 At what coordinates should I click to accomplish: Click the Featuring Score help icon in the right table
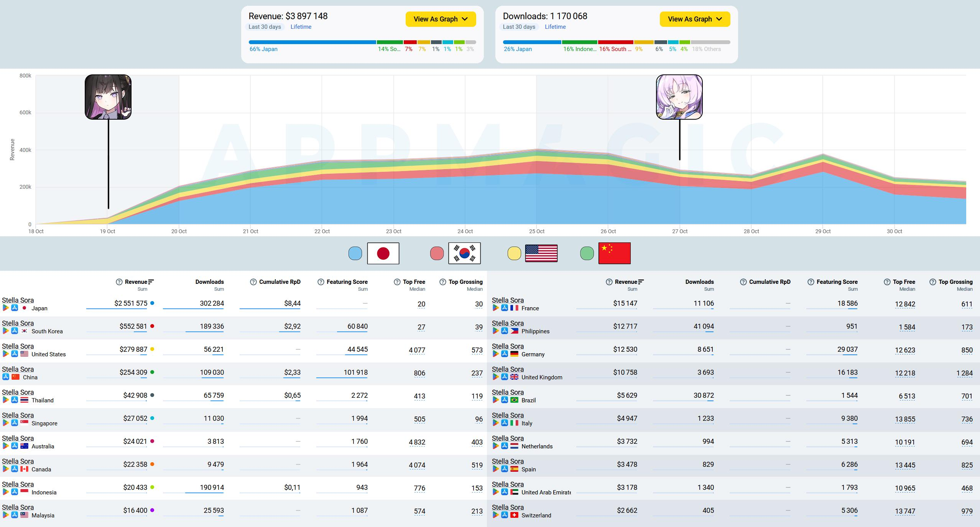click(811, 282)
